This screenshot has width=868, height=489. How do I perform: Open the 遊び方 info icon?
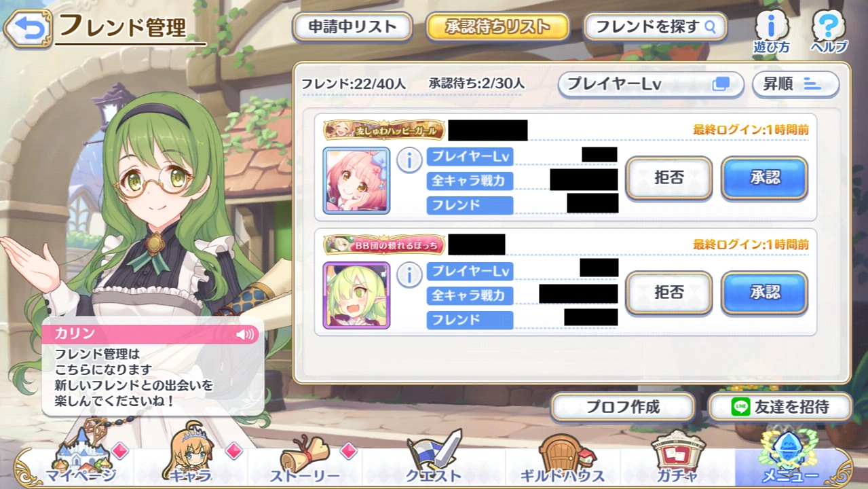click(771, 33)
